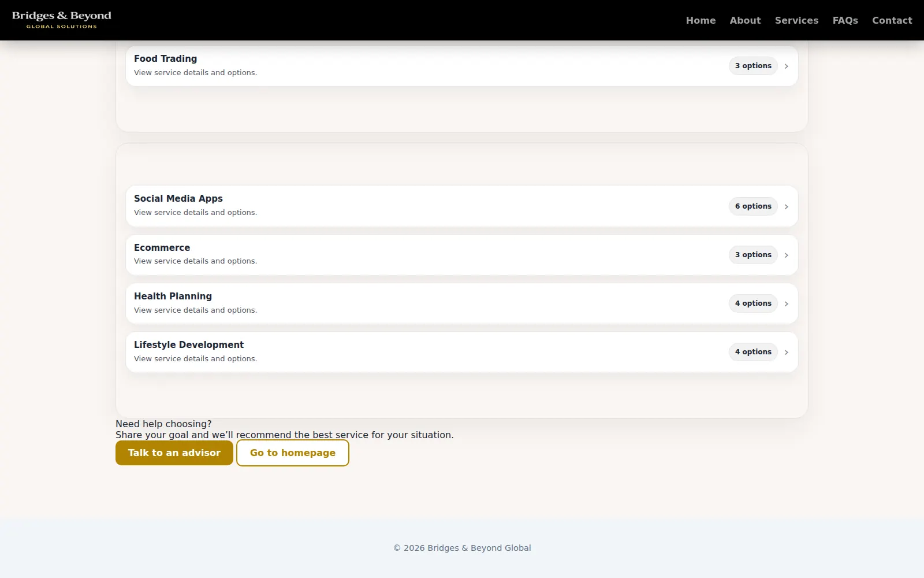This screenshot has height=578, width=924.
Task: Click the 2026 Bridges & Beyond Global copyright
Action: [x=462, y=548]
